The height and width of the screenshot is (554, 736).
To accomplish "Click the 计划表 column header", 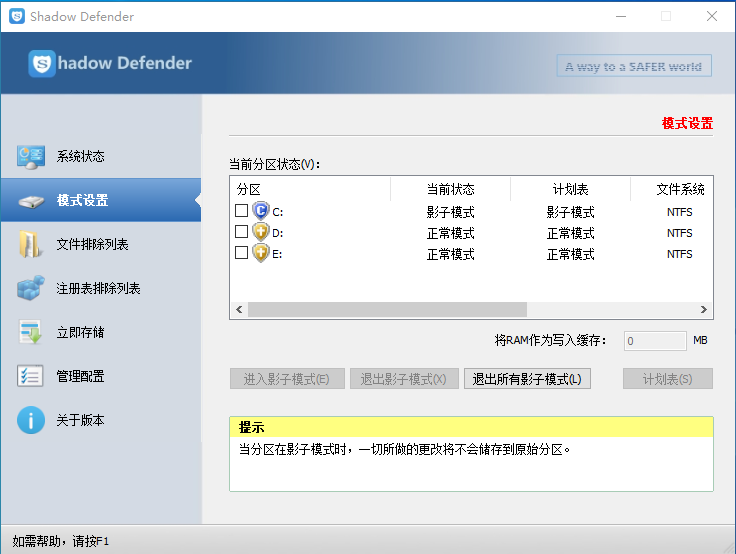I will point(570,189).
